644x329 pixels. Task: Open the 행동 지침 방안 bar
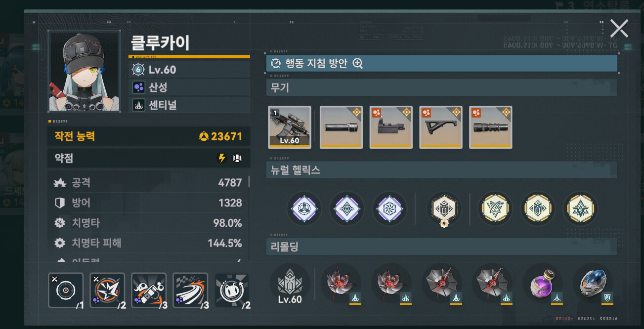[442, 63]
